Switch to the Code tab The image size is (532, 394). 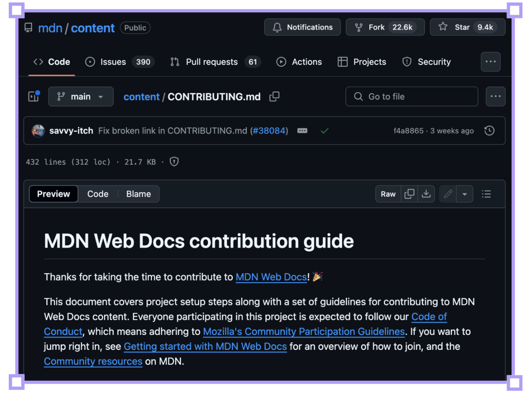52,62
